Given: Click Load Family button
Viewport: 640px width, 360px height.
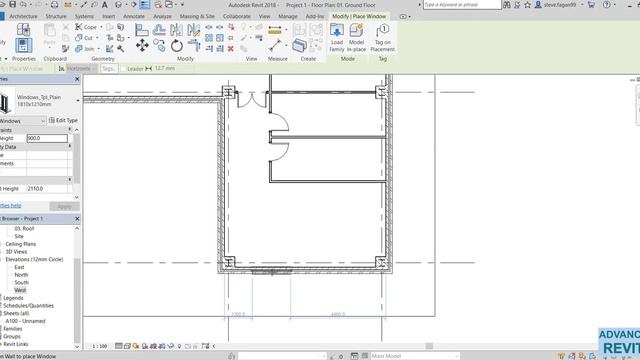Looking at the screenshot, I should pyautogui.click(x=337, y=38).
